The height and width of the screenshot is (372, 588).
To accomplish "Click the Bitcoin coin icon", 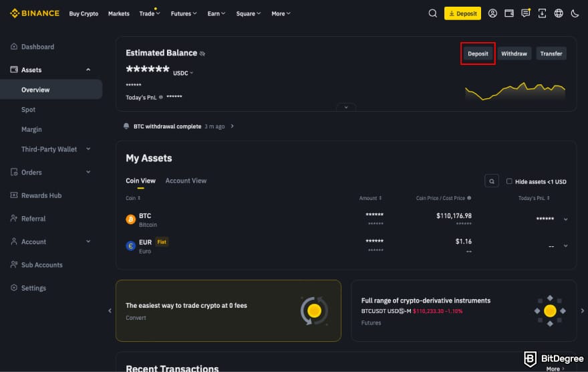I will point(130,219).
